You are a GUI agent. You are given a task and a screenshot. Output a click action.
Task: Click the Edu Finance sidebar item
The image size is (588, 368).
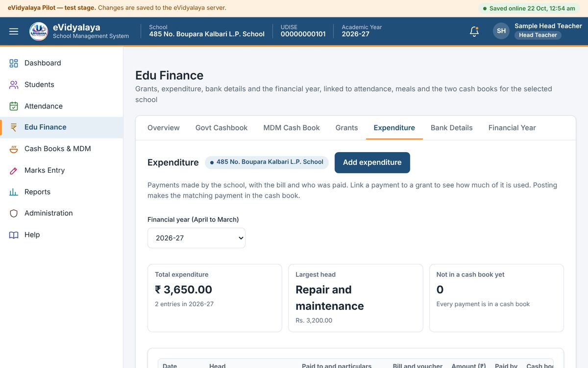(x=61, y=127)
